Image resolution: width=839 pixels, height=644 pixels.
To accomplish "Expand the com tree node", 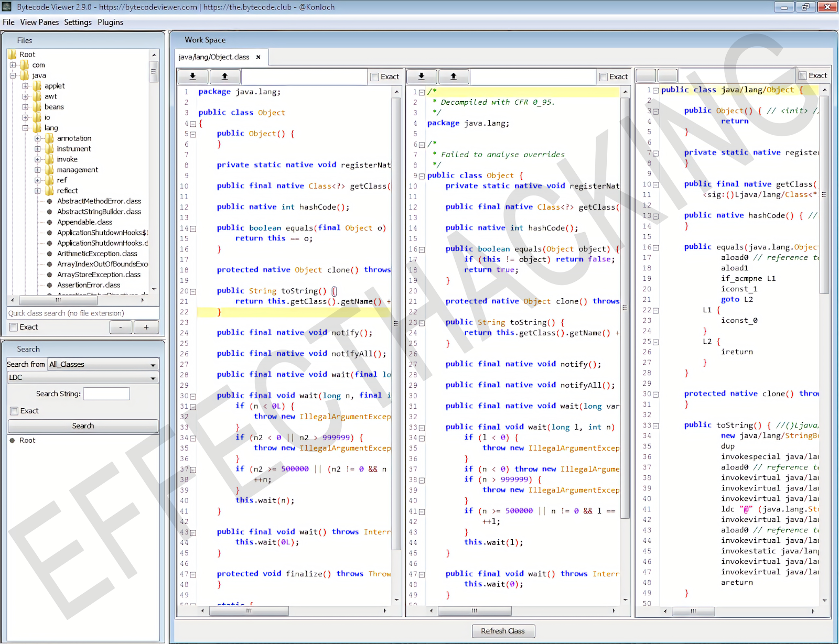I will (13, 65).
